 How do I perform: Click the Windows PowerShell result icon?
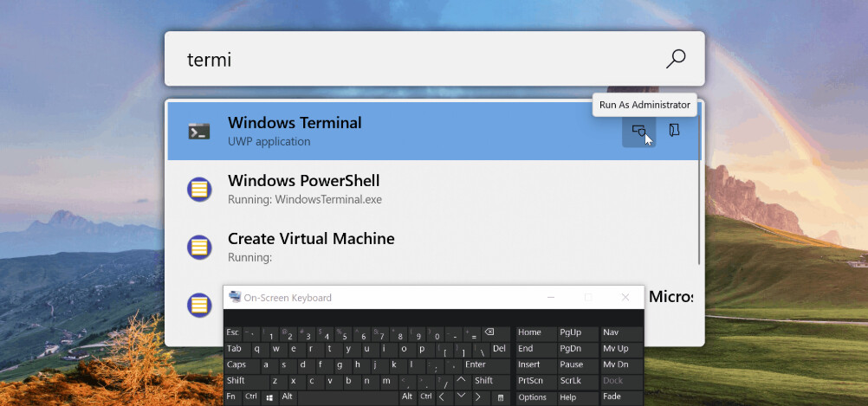(x=199, y=190)
